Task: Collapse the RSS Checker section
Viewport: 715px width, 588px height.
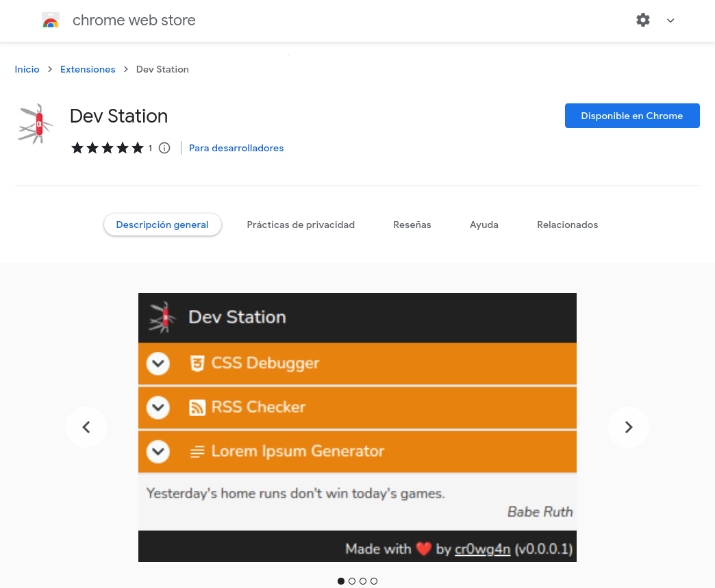Action: 158,407
